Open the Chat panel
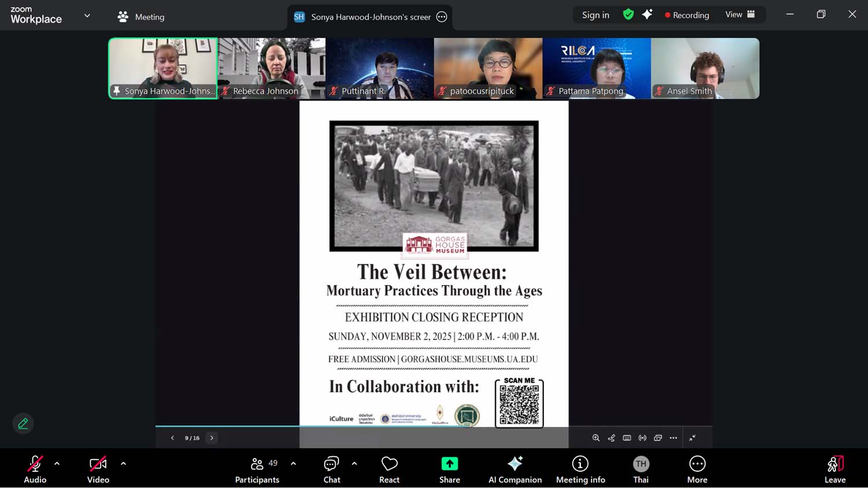Viewport: 868px width, 488px height. click(332, 469)
